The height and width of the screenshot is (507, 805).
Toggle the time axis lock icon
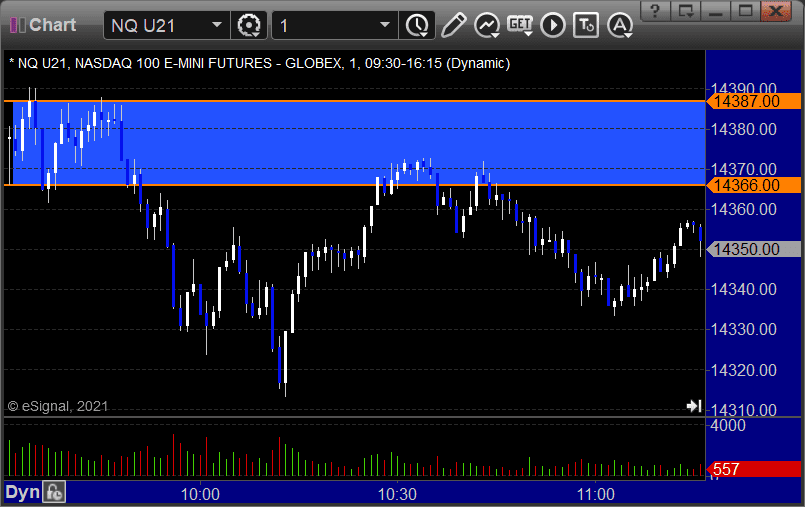click(x=54, y=493)
